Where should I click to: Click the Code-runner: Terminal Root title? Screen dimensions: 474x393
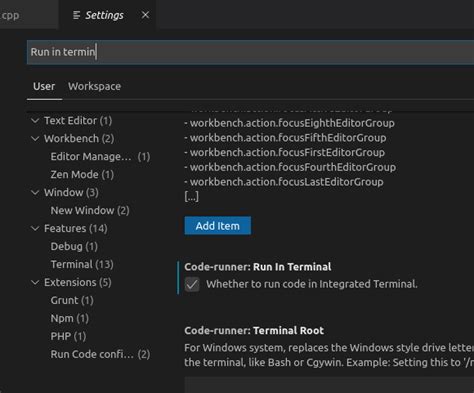[254, 331]
